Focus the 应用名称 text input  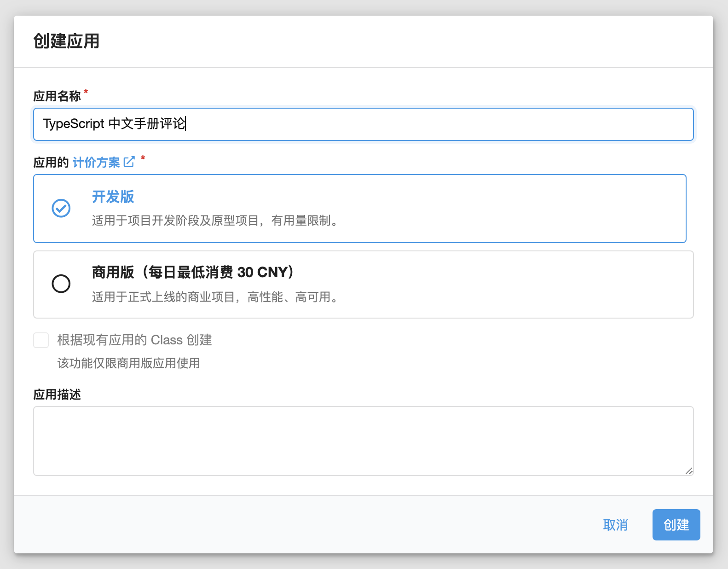click(x=363, y=124)
